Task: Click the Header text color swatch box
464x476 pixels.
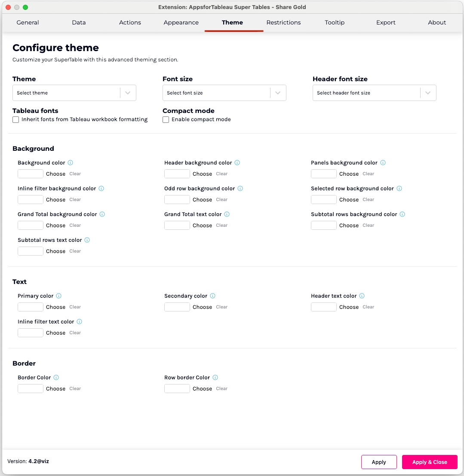Action: [x=323, y=307]
